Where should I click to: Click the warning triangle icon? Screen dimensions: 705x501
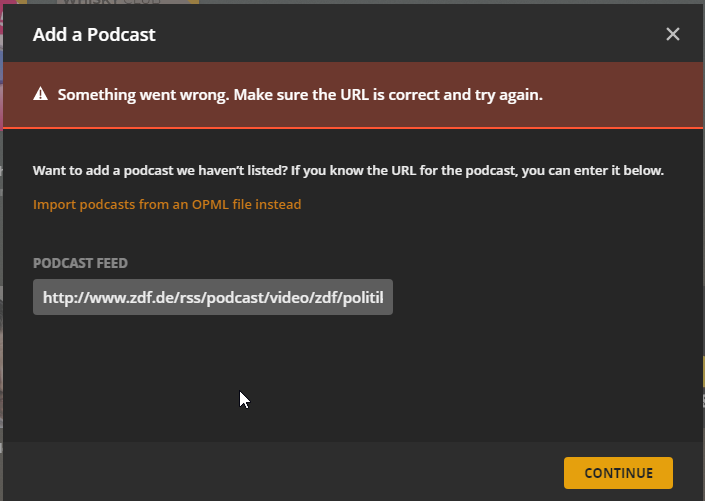tap(41, 95)
